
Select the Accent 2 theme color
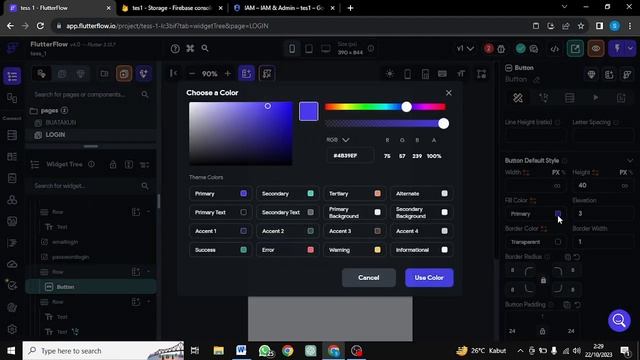287,231
